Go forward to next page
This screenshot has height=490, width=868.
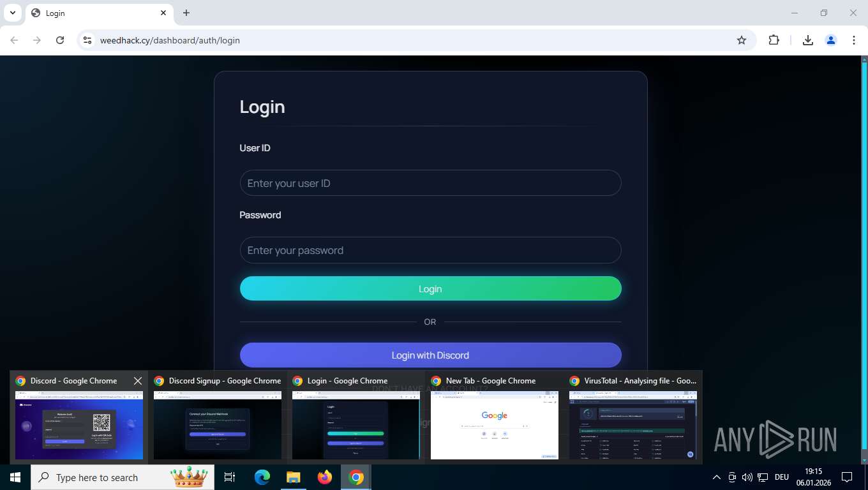click(x=37, y=40)
